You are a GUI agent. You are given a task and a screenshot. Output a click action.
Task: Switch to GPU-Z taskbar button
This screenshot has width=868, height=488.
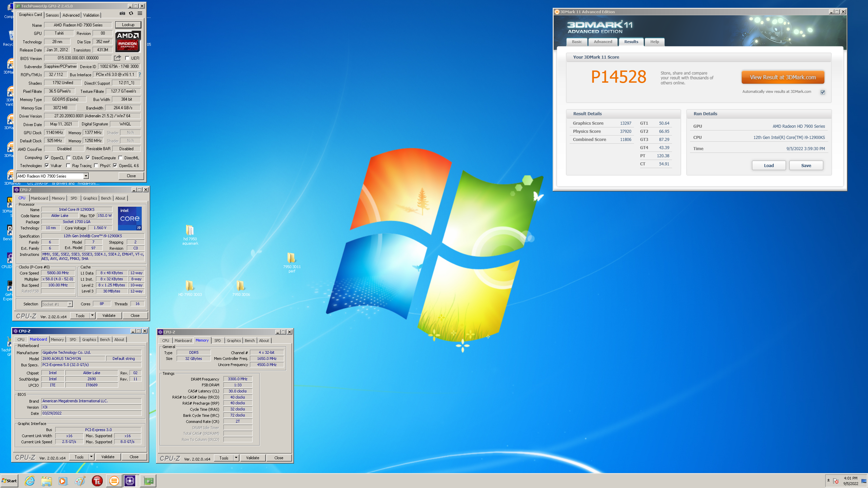148,481
